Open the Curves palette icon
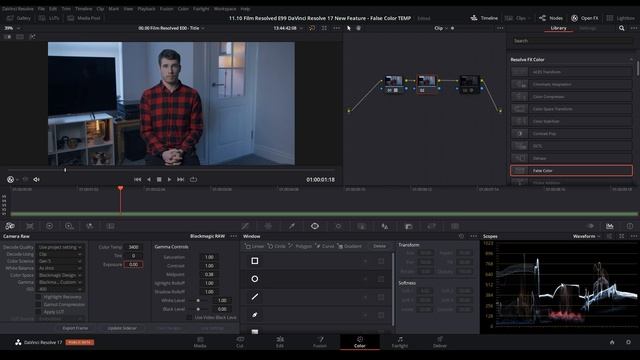This screenshot has width=640, height=360. pos(245,226)
